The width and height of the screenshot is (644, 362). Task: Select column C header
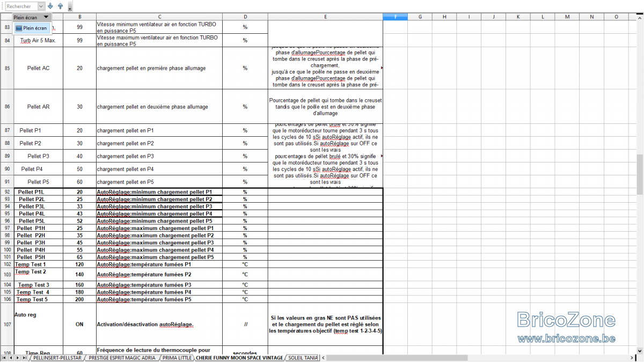tap(159, 17)
